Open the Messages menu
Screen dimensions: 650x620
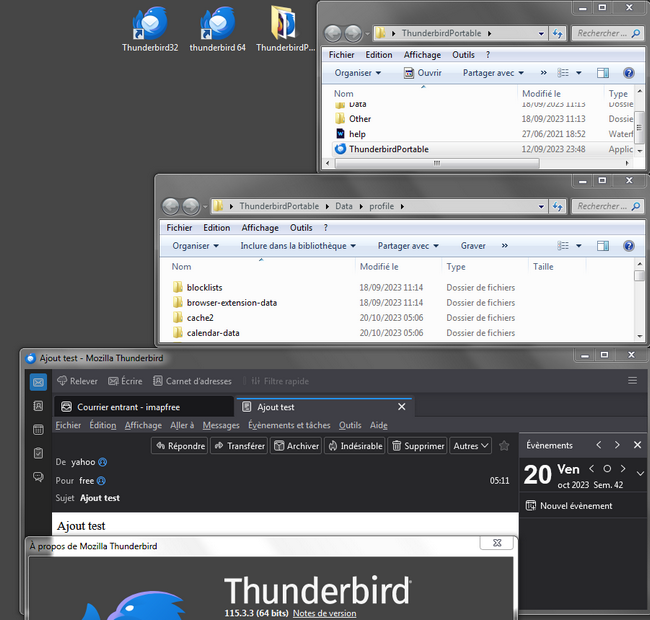pyautogui.click(x=221, y=425)
